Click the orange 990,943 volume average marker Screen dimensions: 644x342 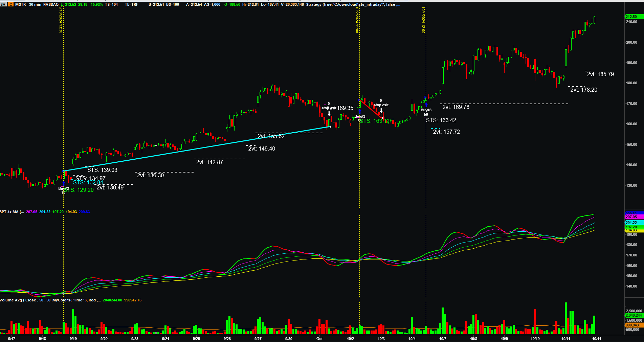(631, 325)
